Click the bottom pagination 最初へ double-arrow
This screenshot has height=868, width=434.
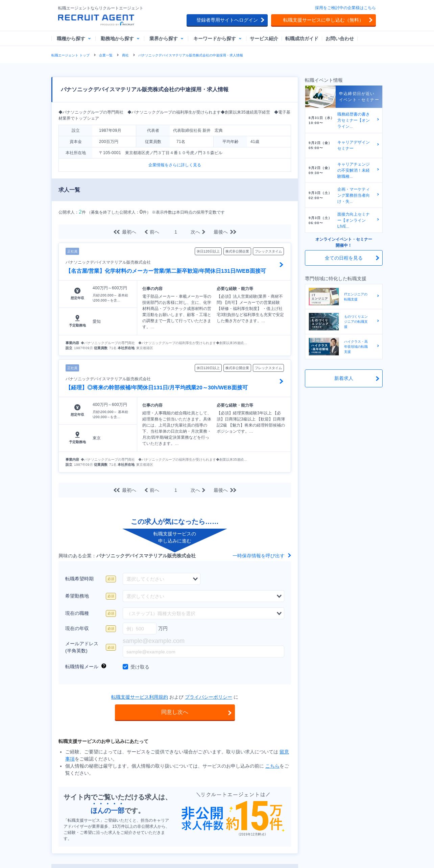pos(117,490)
